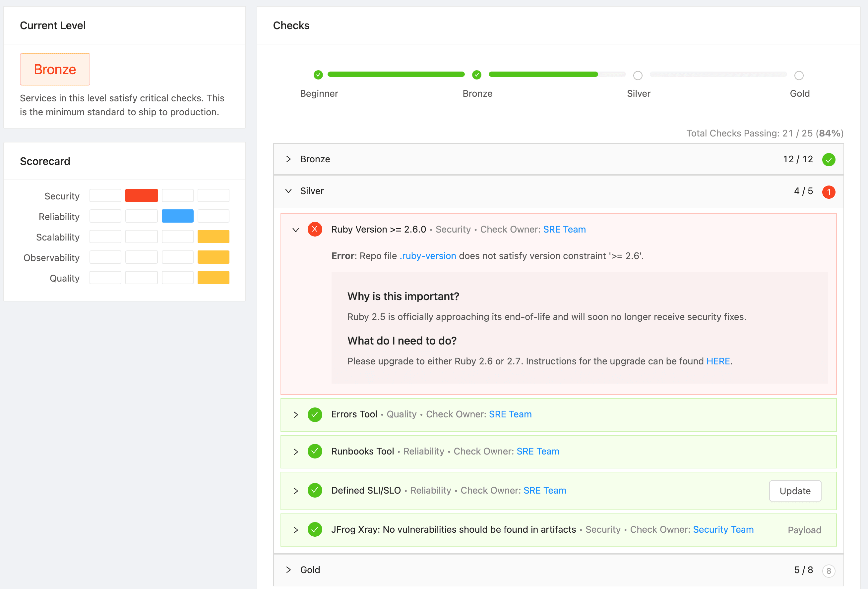Click the green checkmark beside Errors Tool
The image size is (868, 589).
click(x=315, y=414)
